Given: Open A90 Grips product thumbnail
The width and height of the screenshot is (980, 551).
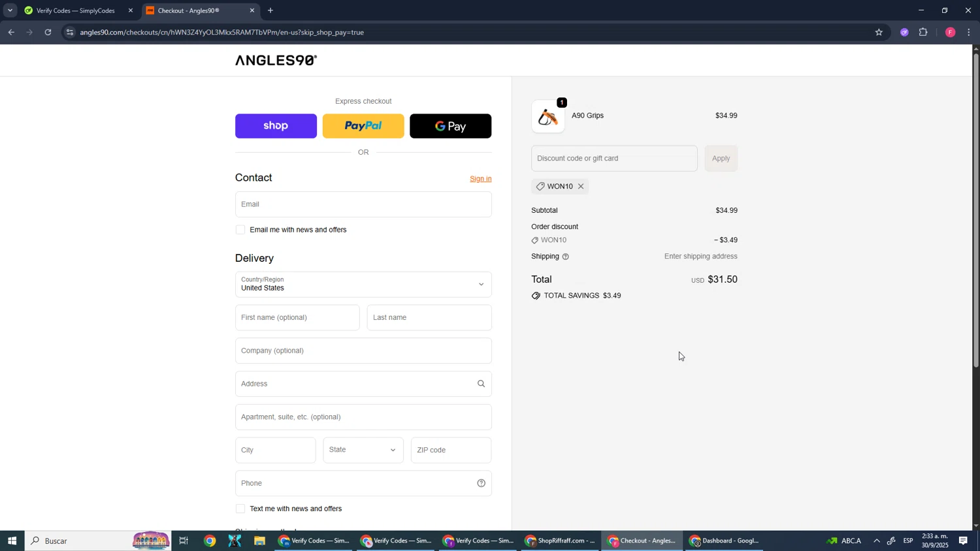Looking at the screenshot, I should click(x=548, y=116).
